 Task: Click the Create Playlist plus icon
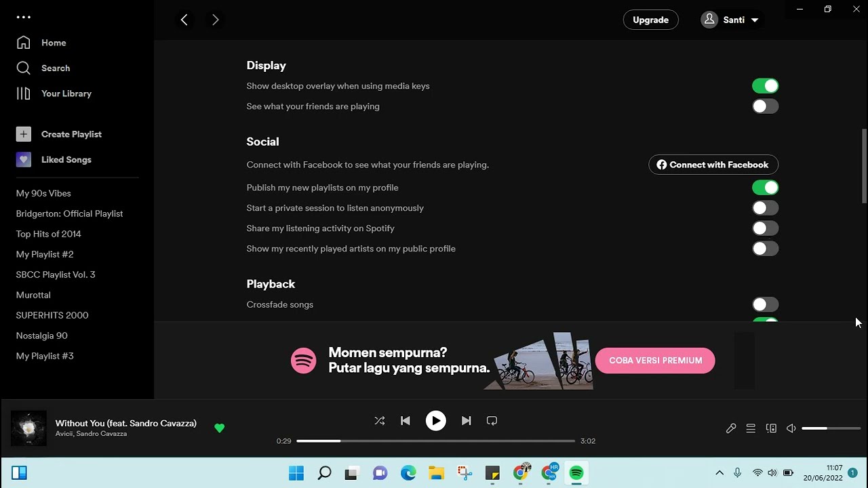24,134
